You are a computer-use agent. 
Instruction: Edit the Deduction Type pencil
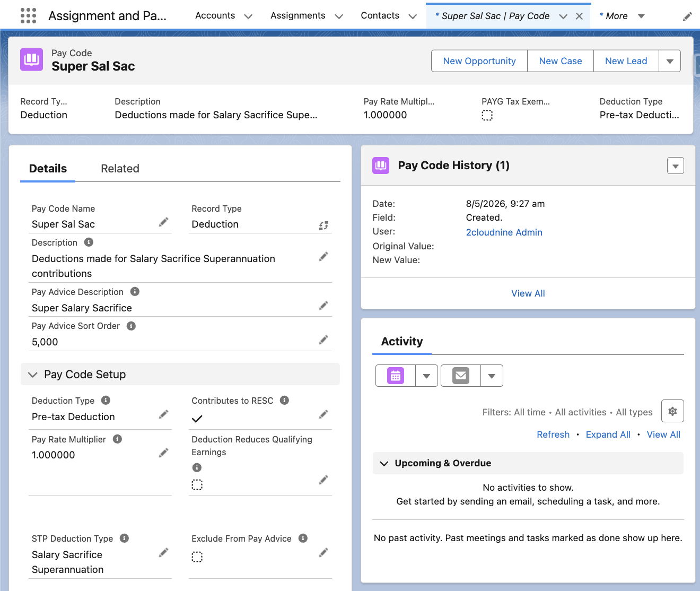tap(164, 414)
